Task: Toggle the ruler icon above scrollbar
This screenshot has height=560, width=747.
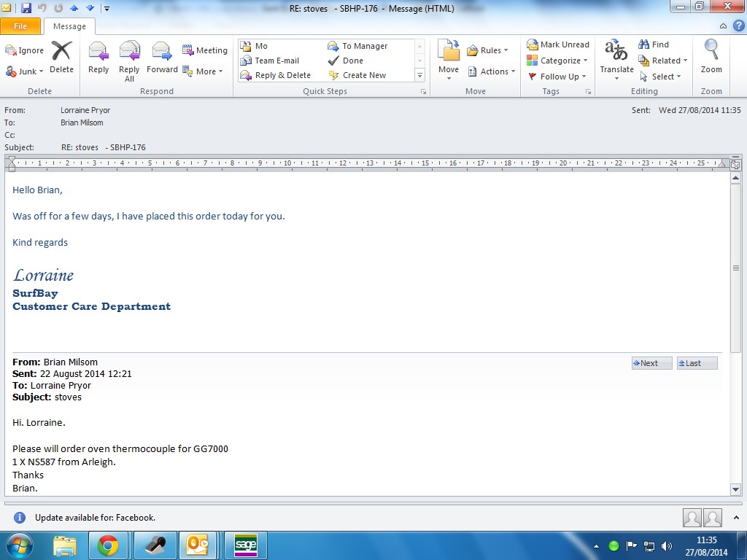Action: 735,165
